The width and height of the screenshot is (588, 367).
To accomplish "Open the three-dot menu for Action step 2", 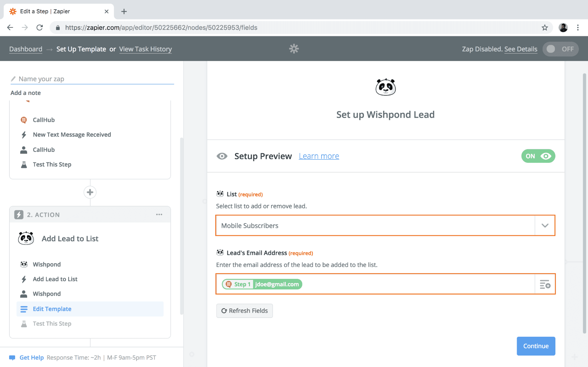I will coord(159,214).
